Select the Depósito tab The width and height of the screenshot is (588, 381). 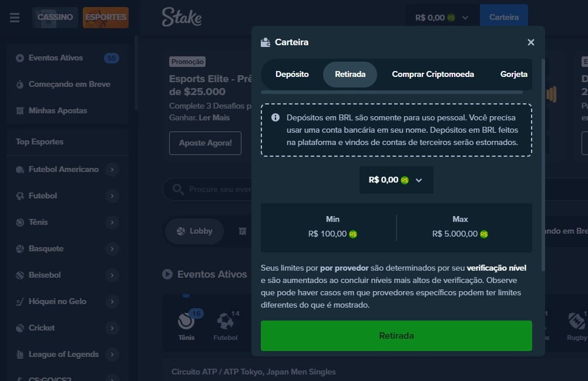(x=292, y=74)
